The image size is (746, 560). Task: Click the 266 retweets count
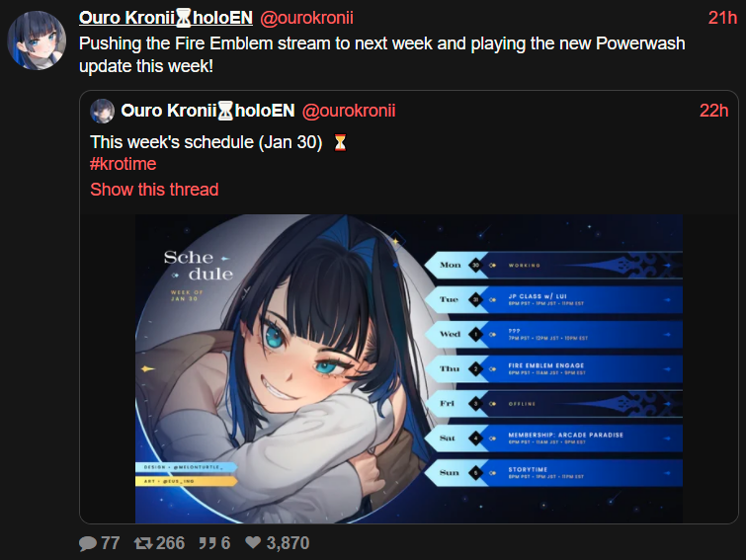pyautogui.click(x=170, y=543)
